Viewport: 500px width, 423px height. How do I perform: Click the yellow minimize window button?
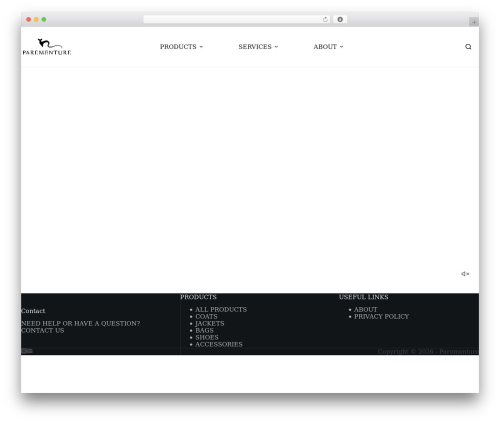(36, 20)
